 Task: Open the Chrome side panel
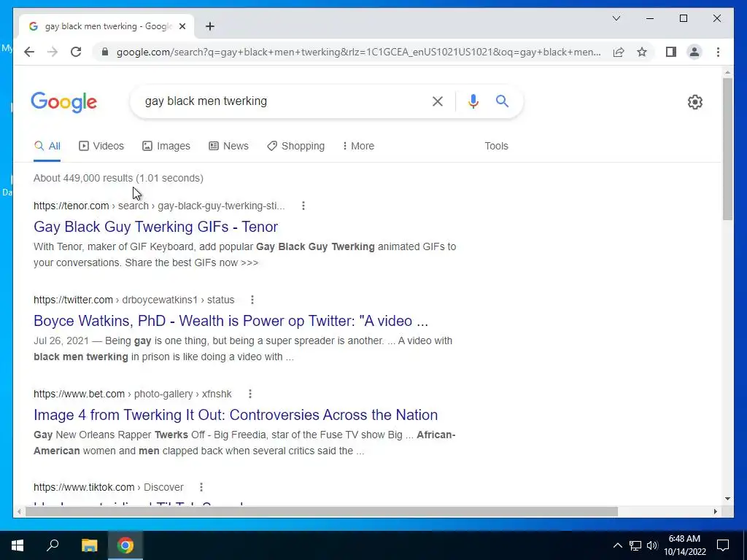(671, 52)
